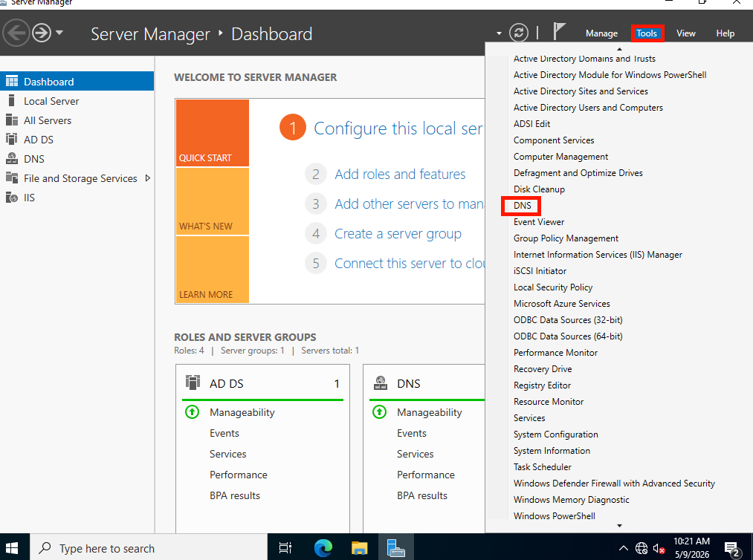Image resolution: width=753 pixels, height=560 pixels.
Task: Open Active Directory Users and Computers
Action: (588, 108)
